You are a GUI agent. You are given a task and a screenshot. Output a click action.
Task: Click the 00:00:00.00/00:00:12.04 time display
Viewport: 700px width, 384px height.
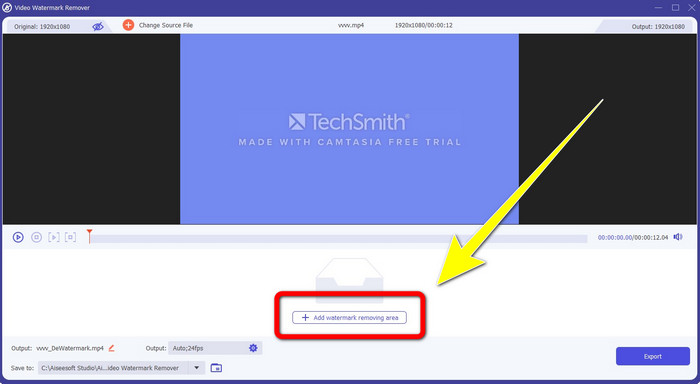[x=633, y=238]
